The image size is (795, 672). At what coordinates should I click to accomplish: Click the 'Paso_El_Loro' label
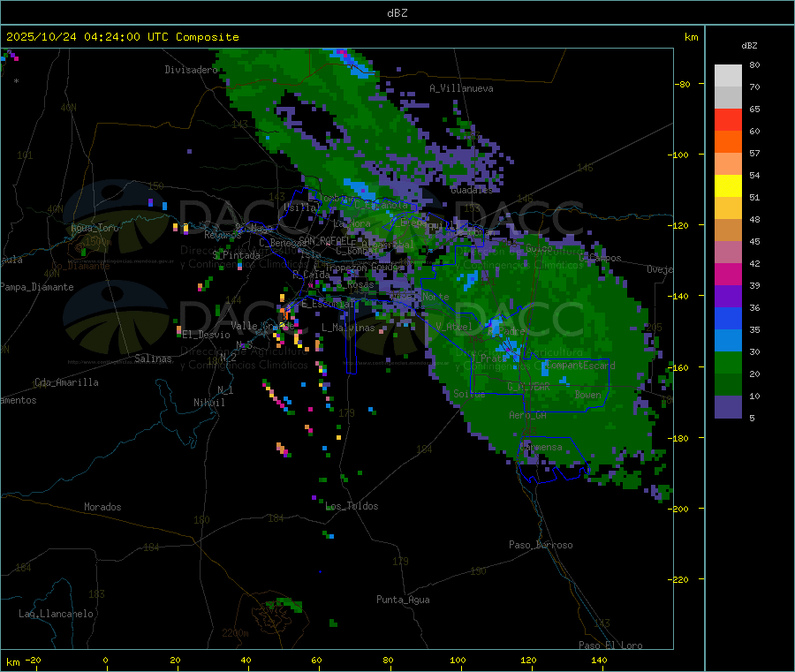610,646
